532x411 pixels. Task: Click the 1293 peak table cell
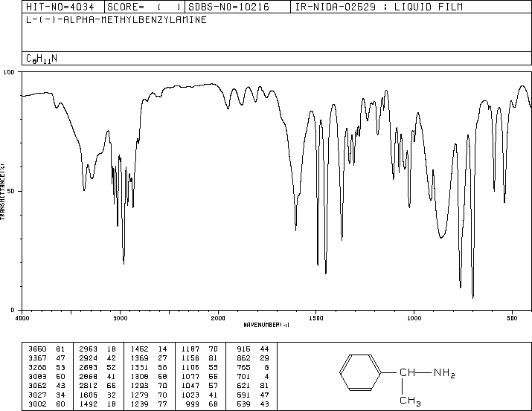(x=139, y=386)
